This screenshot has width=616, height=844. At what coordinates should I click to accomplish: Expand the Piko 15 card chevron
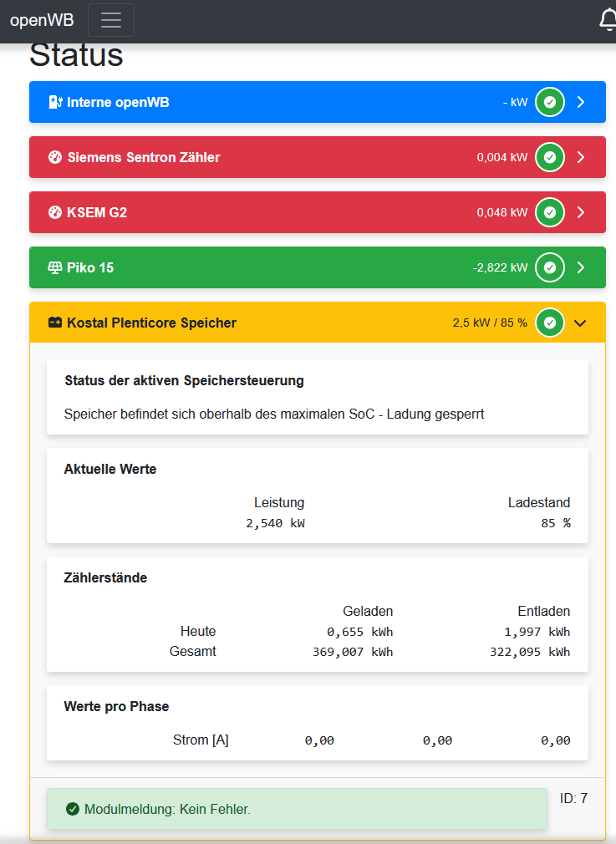tap(582, 267)
